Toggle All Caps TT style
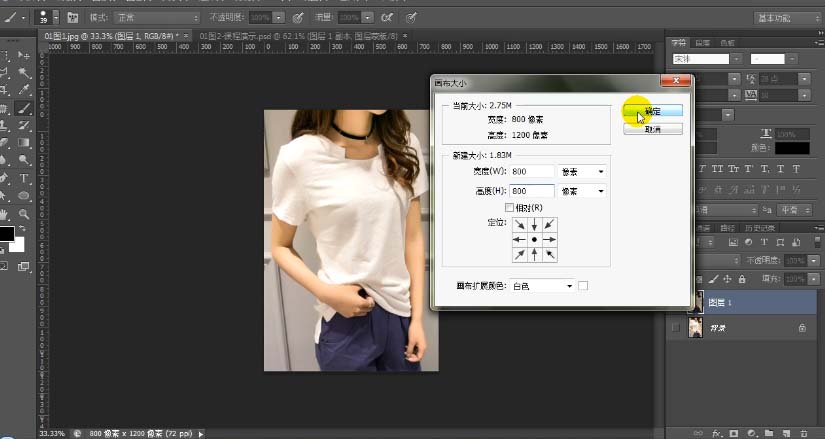 (x=718, y=169)
